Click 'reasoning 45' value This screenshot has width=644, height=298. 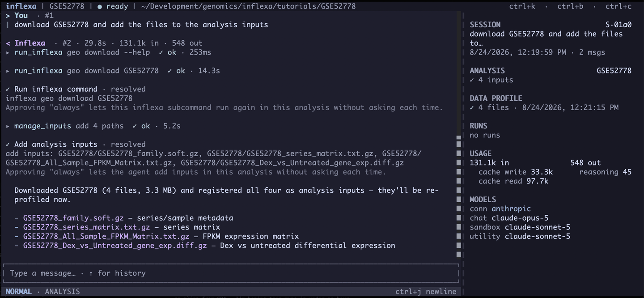point(606,172)
